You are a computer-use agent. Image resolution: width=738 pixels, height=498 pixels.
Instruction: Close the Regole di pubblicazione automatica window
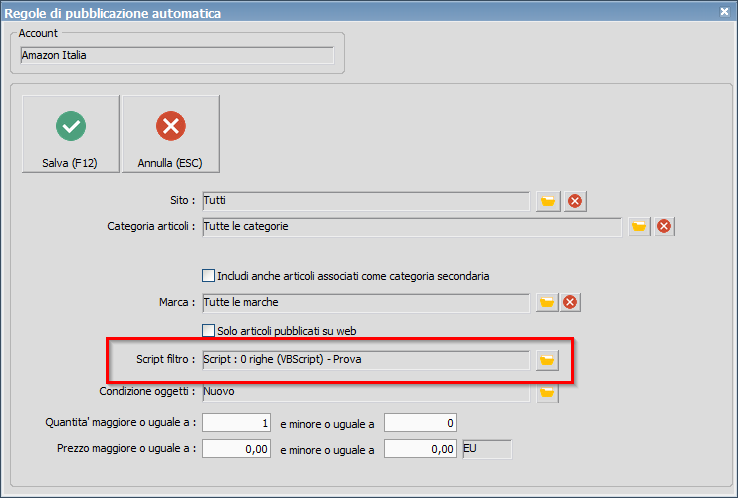tap(724, 12)
